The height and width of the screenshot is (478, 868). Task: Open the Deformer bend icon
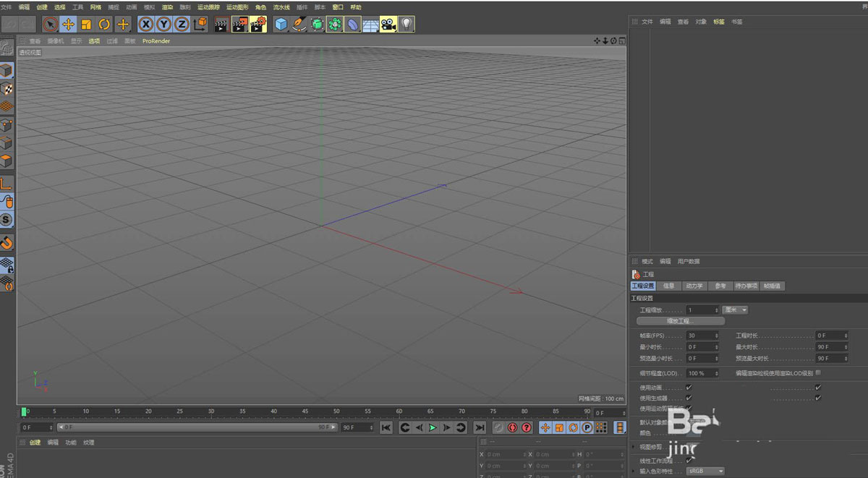[352, 24]
